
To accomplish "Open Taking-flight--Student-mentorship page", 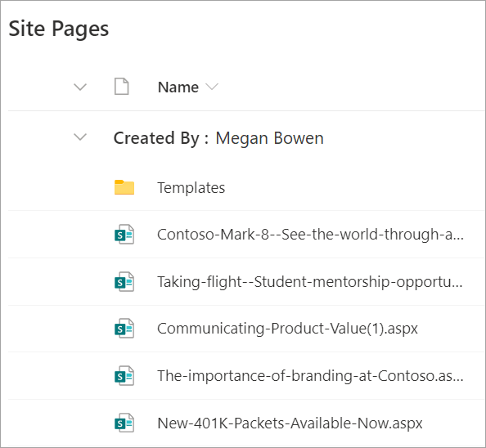I will 309,282.
